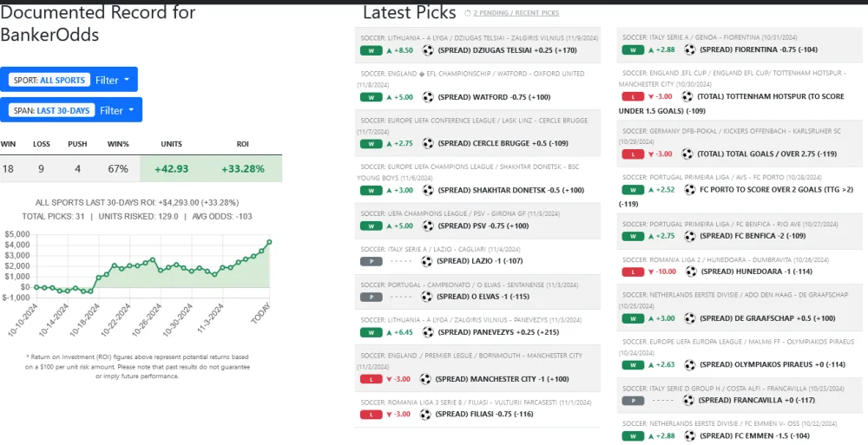The height and width of the screenshot is (445, 868).
Task: Click the soccer ball icon beside Dziugas Telsiai pick
Action: pos(428,50)
